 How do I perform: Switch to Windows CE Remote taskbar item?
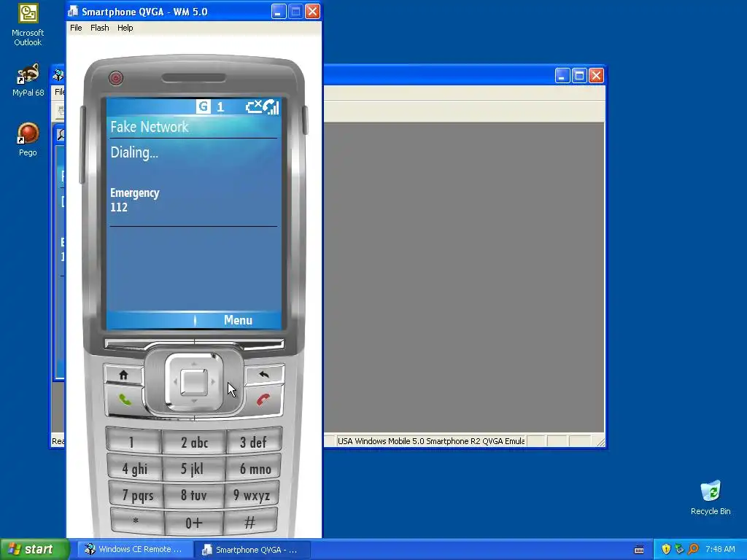point(134,549)
